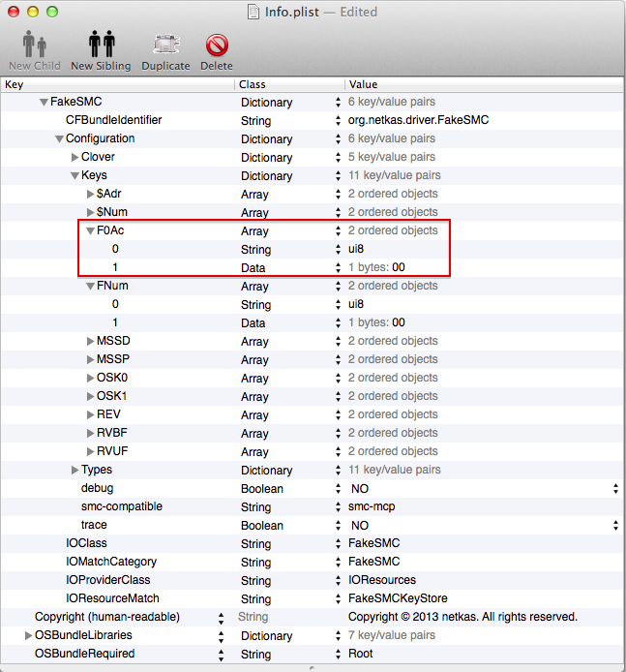The width and height of the screenshot is (626, 672).
Task: Collapse the FakeSMC dictionary row
Action: [x=44, y=102]
